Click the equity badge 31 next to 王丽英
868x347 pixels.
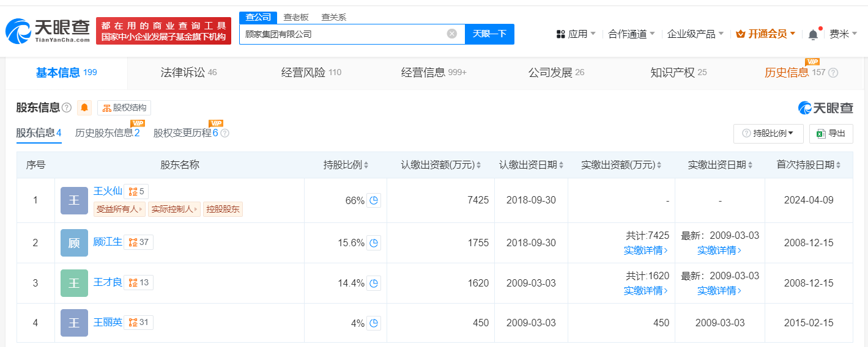point(138,322)
